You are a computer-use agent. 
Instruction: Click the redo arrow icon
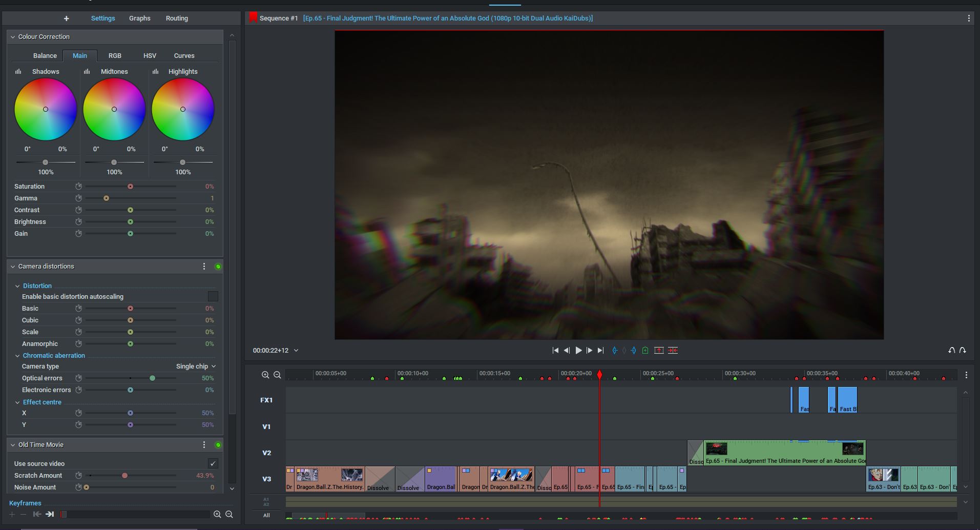pyautogui.click(x=963, y=351)
